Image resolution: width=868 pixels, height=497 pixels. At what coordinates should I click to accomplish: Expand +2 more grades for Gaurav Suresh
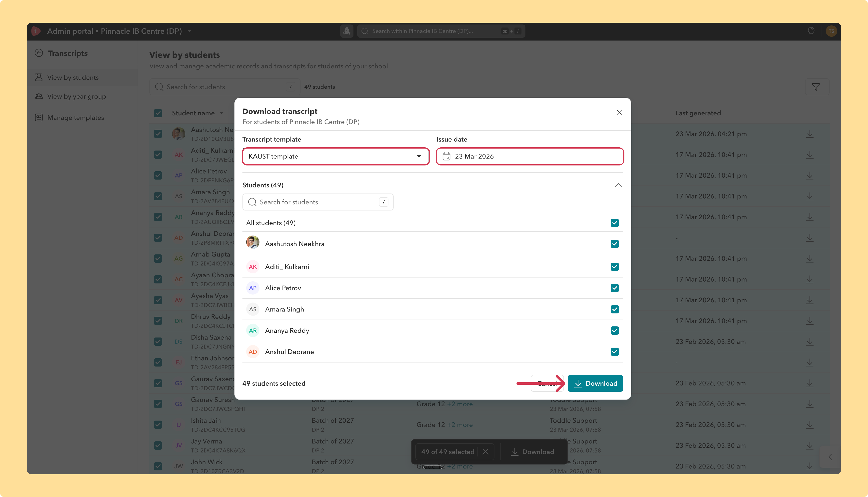tap(460, 404)
